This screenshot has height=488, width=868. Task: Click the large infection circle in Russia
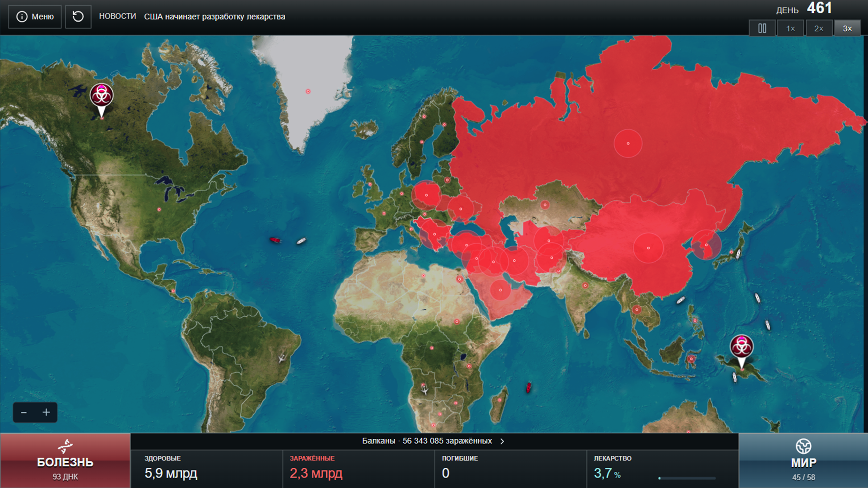(628, 143)
